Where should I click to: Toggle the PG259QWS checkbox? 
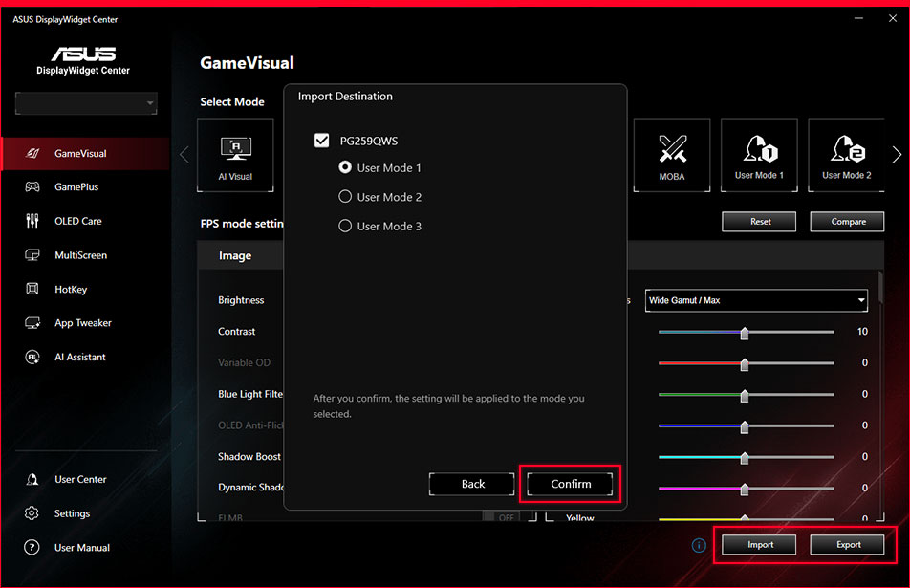click(321, 141)
